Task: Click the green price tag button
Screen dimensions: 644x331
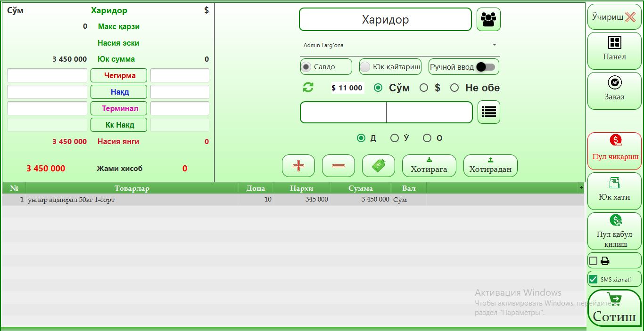Action: [x=378, y=166]
